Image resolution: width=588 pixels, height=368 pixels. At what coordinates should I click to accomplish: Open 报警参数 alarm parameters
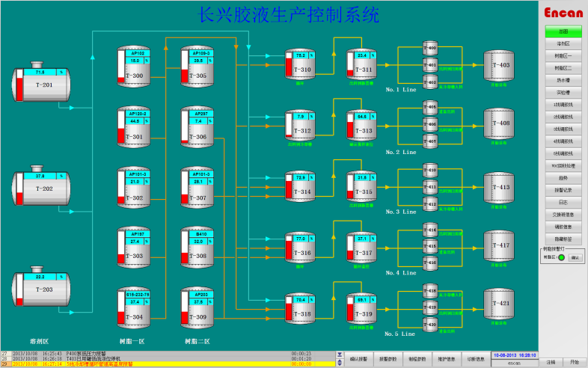[388, 359]
